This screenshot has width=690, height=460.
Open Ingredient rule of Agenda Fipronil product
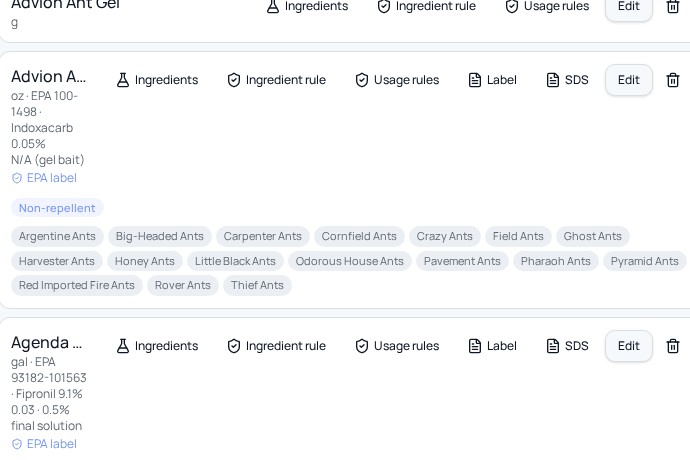point(276,346)
